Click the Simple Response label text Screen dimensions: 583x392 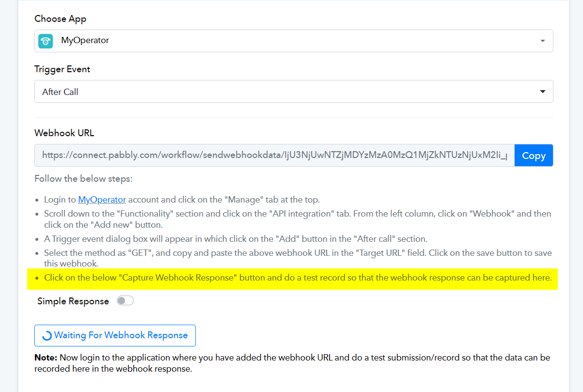[x=73, y=301]
